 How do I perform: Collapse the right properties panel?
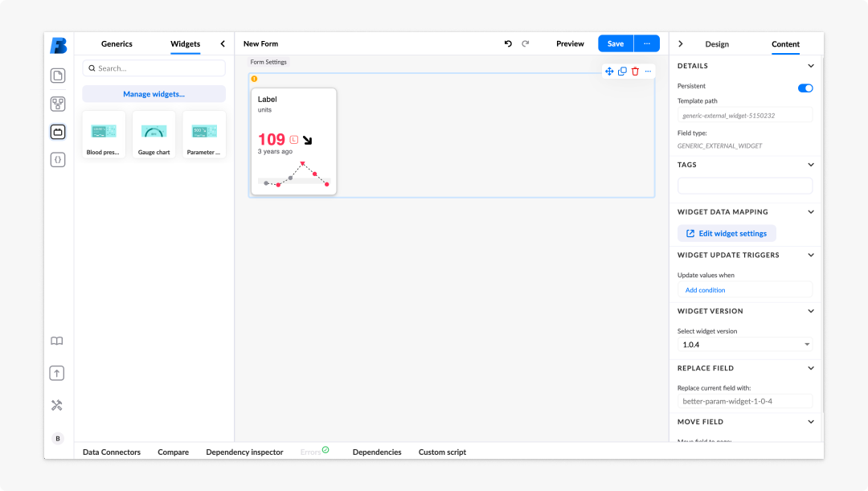[x=681, y=43]
